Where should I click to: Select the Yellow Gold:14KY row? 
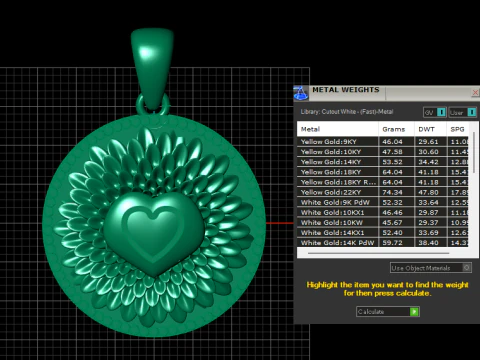point(382,162)
